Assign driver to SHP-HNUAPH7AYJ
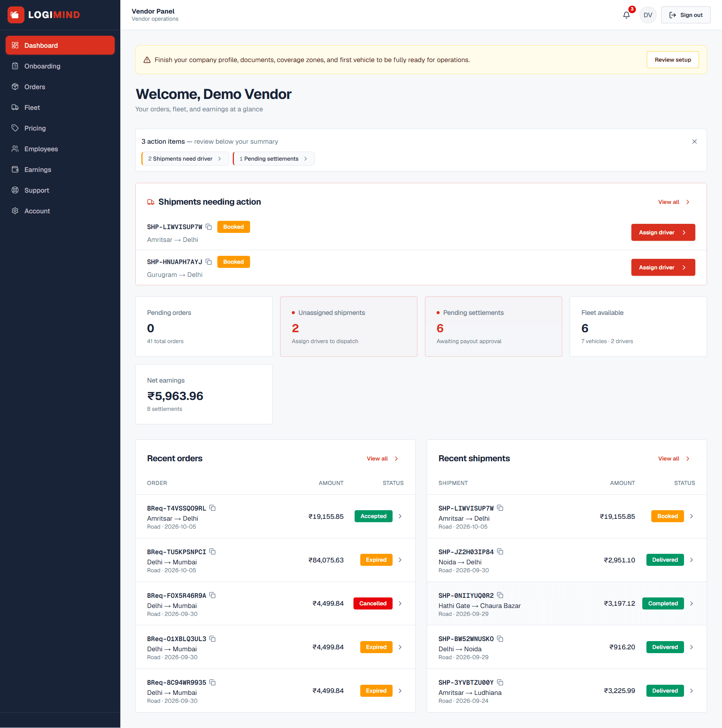 pyautogui.click(x=663, y=267)
